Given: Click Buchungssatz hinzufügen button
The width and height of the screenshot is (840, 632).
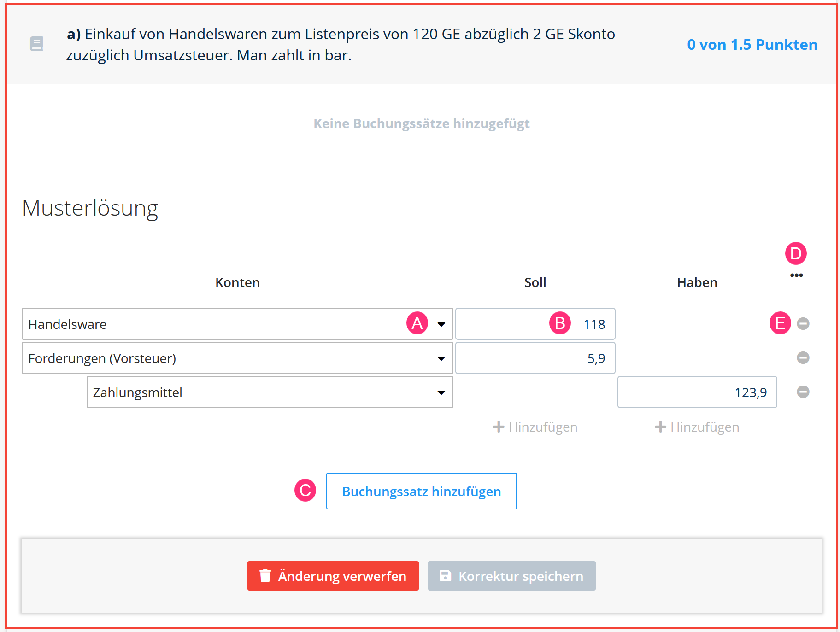Looking at the screenshot, I should 422,491.
